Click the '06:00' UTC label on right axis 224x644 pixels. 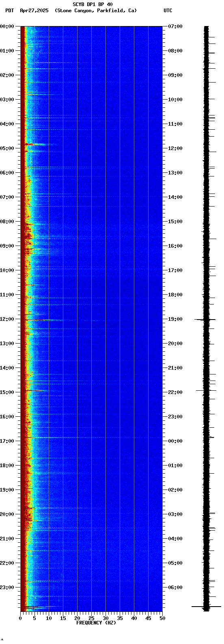pos(175,587)
